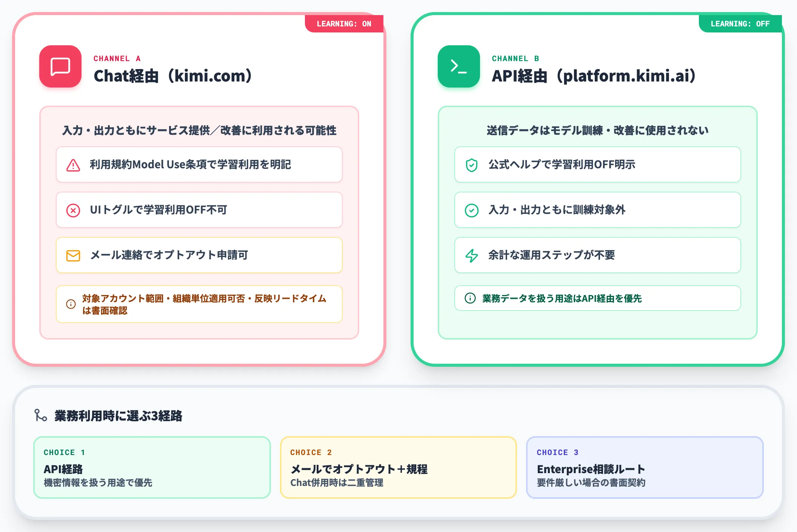797x532 pixels.
Task: Click the envelope icon beside メール連絡でオプトアウト
Action: click(x=73, y=255)
